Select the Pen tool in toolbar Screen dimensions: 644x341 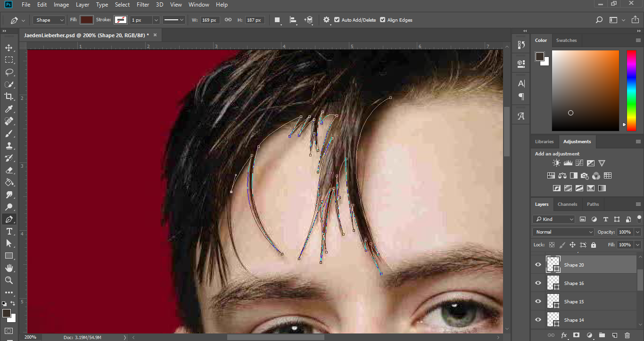click(x=9, y=219)
